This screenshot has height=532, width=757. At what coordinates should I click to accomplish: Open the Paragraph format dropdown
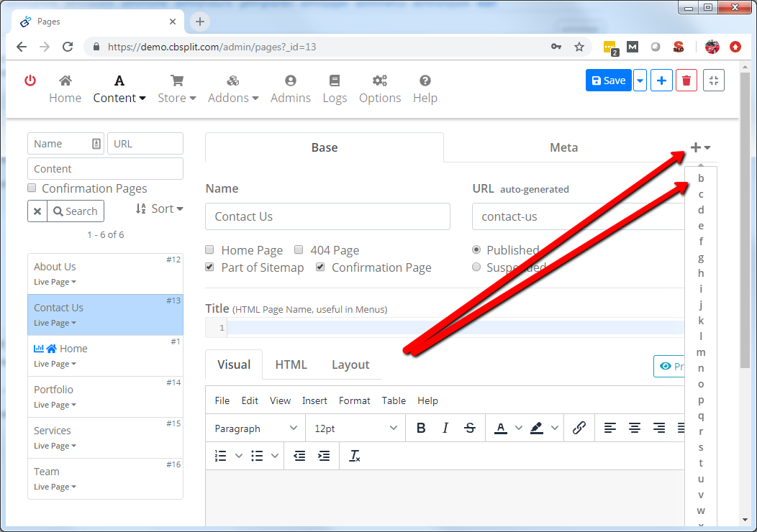pos(256,428)
